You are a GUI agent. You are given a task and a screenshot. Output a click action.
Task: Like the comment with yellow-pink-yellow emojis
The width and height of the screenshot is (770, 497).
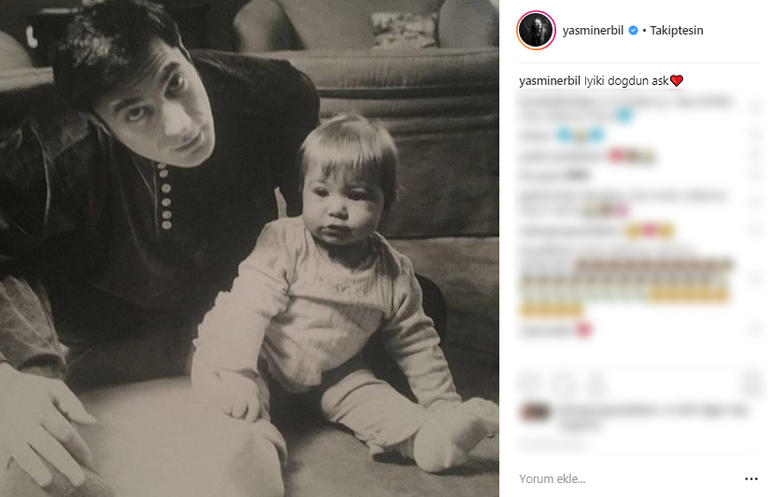(755, 230)
